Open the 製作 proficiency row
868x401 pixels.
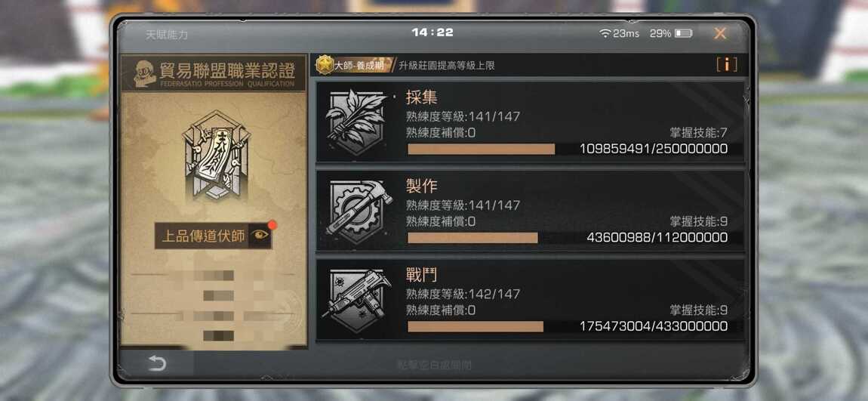coord(531,211)
